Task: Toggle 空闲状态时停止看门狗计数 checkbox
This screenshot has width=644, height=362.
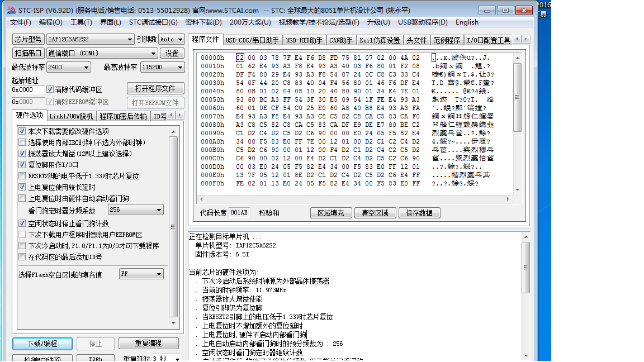Action: pyautogui.click(x=22, y=223)
